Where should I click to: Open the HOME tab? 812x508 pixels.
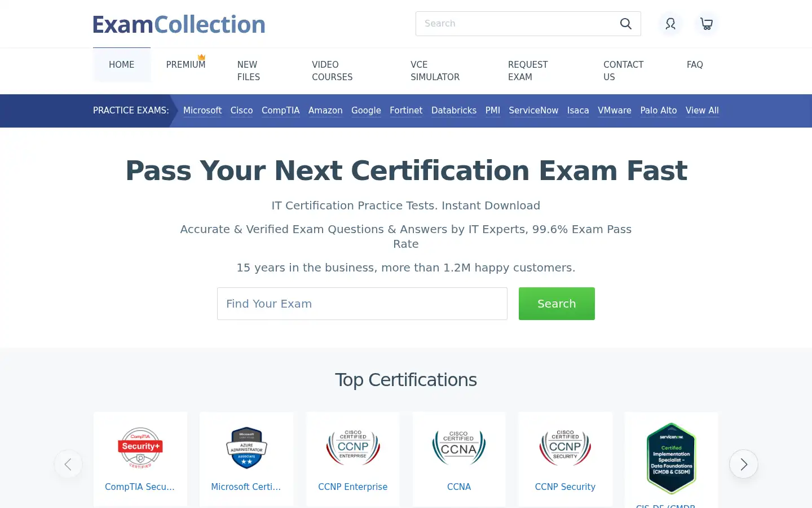tap(122, 65)
